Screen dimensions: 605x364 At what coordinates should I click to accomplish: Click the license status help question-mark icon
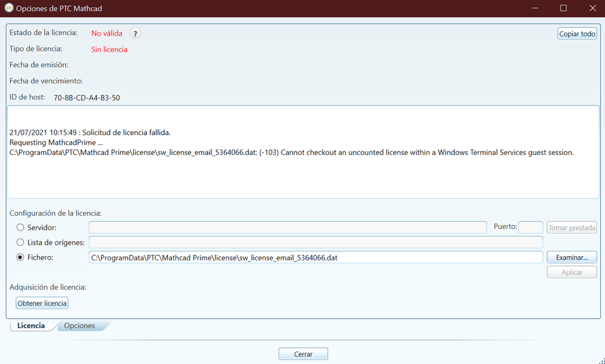click(135, 33)
